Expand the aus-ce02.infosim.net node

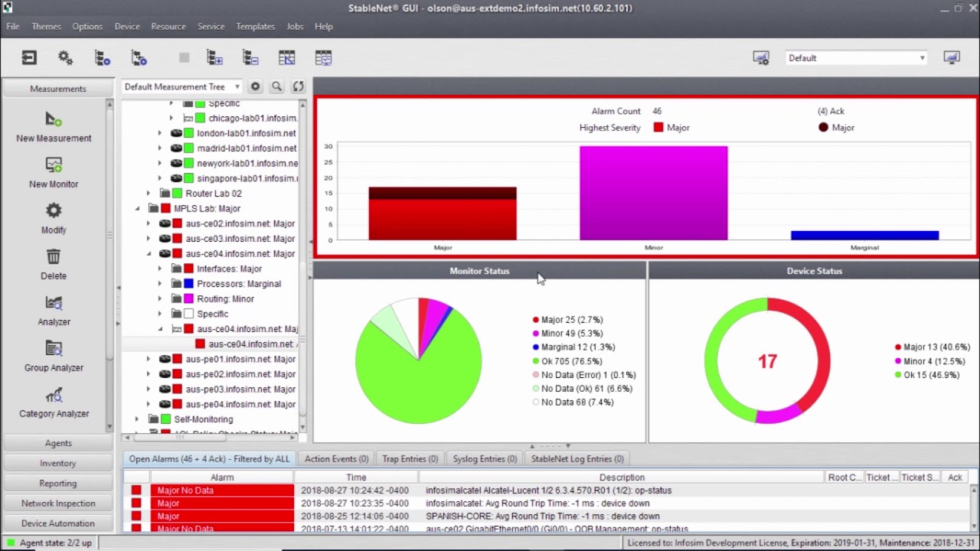(149, 223)
